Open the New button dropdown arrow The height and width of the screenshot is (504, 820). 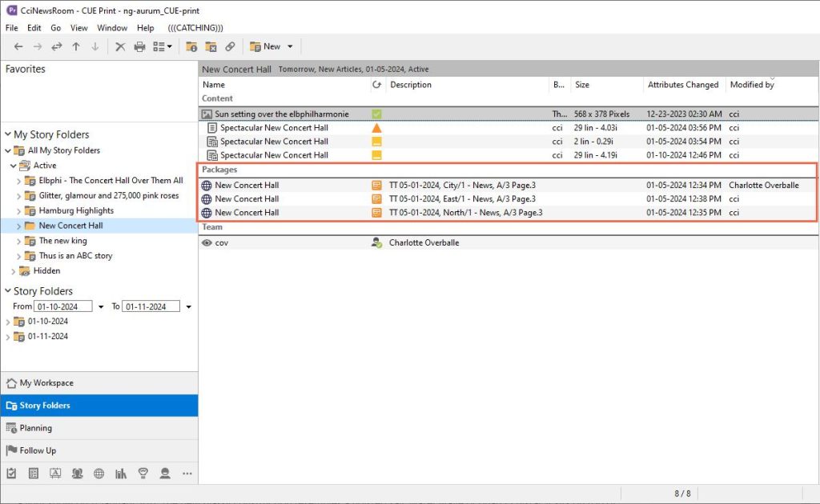point(291,47)
